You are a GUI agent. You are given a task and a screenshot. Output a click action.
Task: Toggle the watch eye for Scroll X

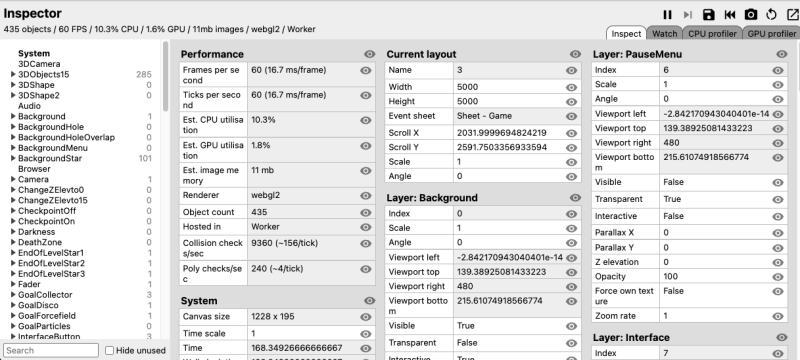tap(571, 133)
